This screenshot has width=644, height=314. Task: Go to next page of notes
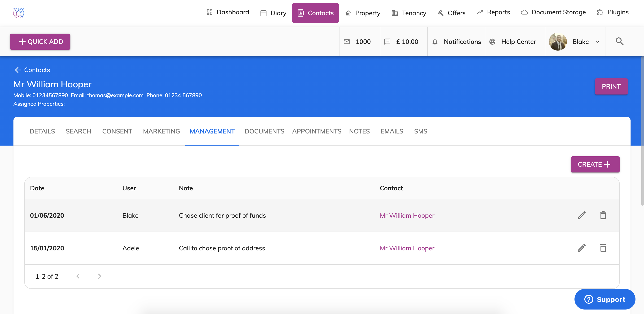100,276
